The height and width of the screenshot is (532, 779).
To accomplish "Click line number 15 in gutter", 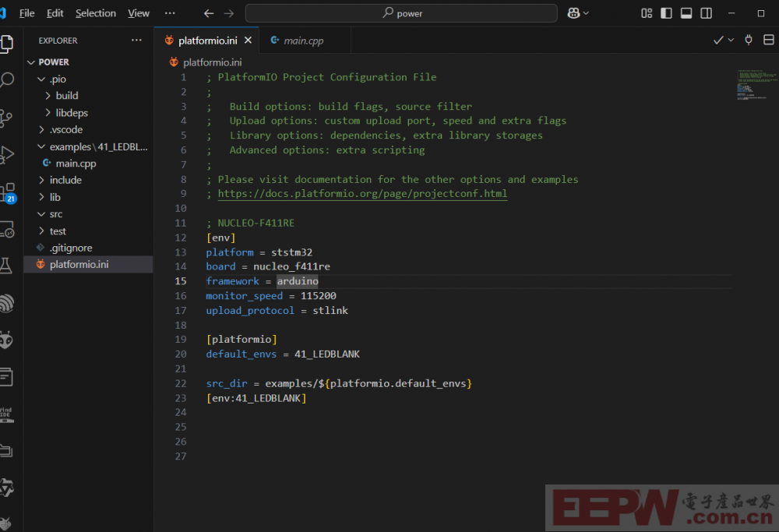I will (181, 281).
